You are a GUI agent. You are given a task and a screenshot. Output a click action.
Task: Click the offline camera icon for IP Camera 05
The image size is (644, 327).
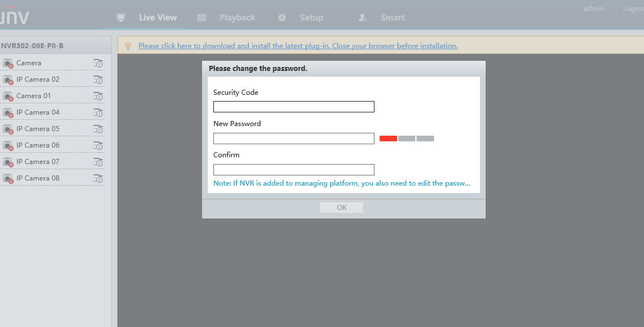[8, 129]
